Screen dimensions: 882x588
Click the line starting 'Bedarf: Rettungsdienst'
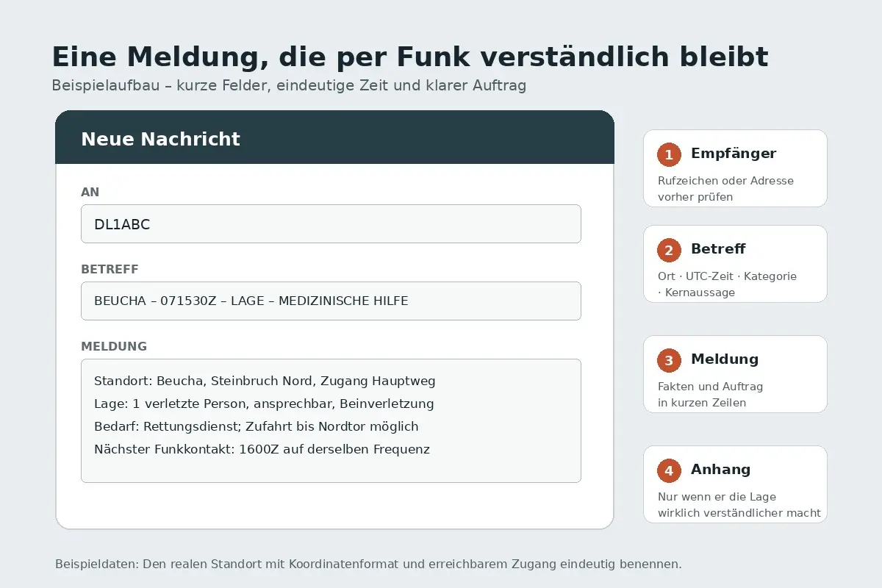(x=256, y=426)
